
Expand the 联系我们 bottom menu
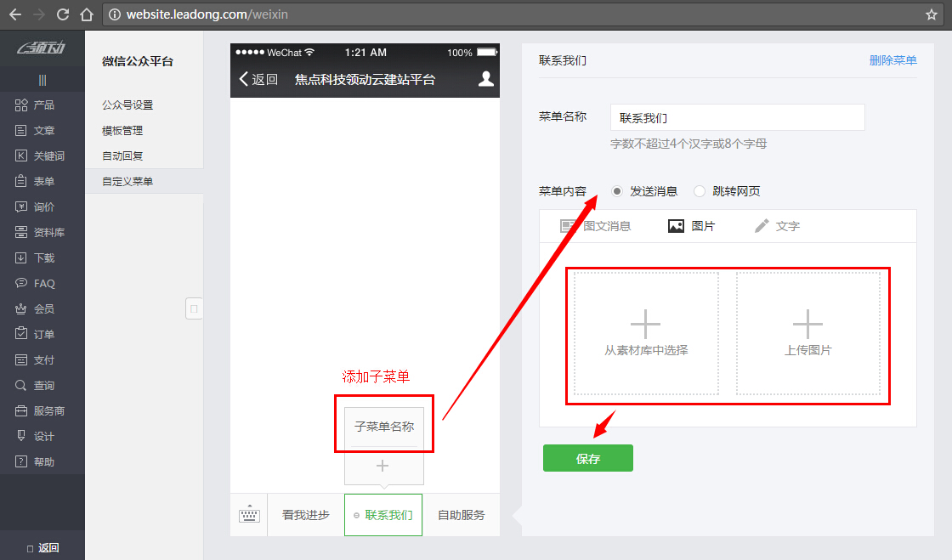[383, 515]
